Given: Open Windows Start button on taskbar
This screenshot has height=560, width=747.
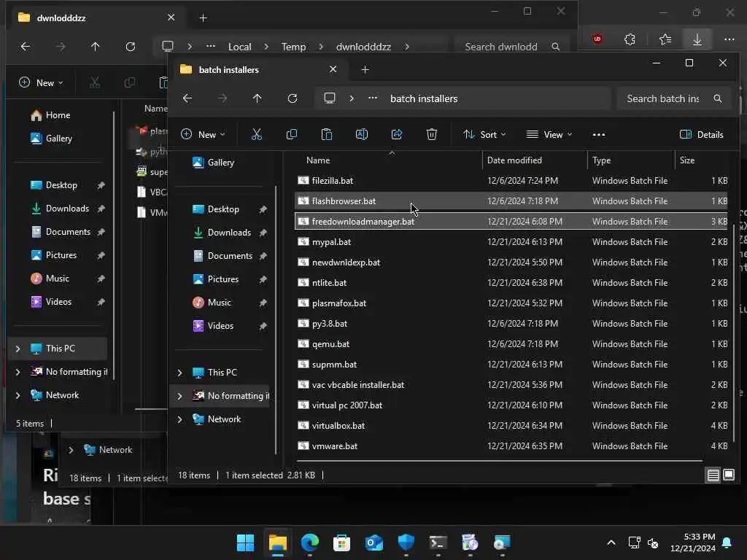Looking at the screenshot, I should point(245,542).
